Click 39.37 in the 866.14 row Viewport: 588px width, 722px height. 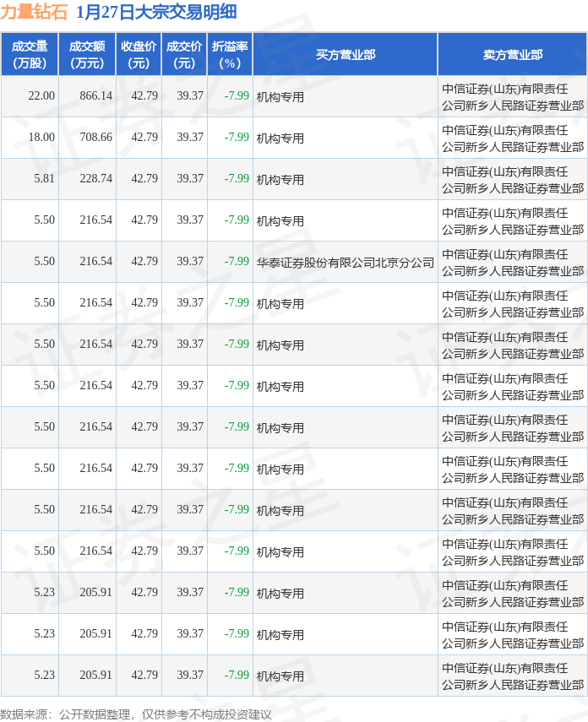click(190, 95)
